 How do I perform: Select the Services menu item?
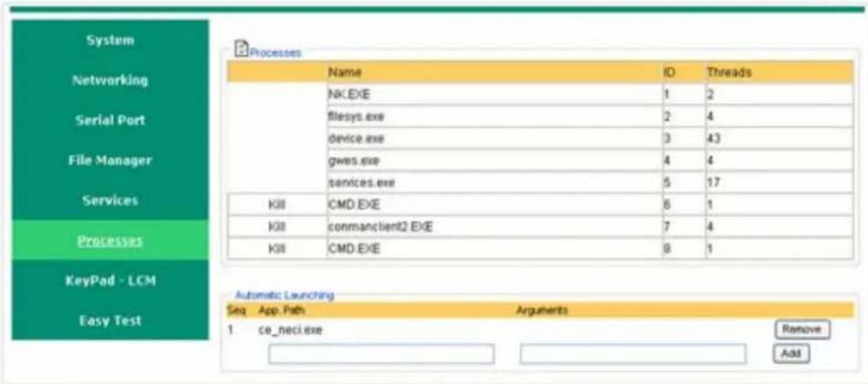110,200
